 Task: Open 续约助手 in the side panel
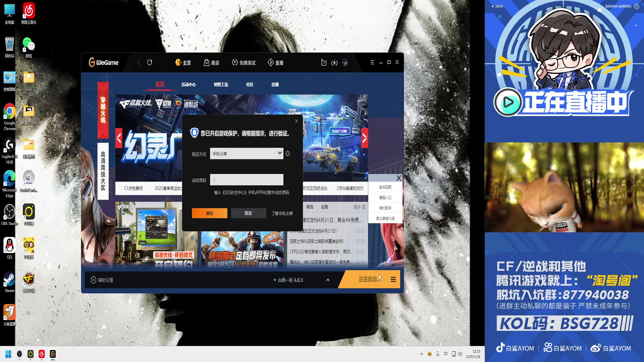[385, 208]
